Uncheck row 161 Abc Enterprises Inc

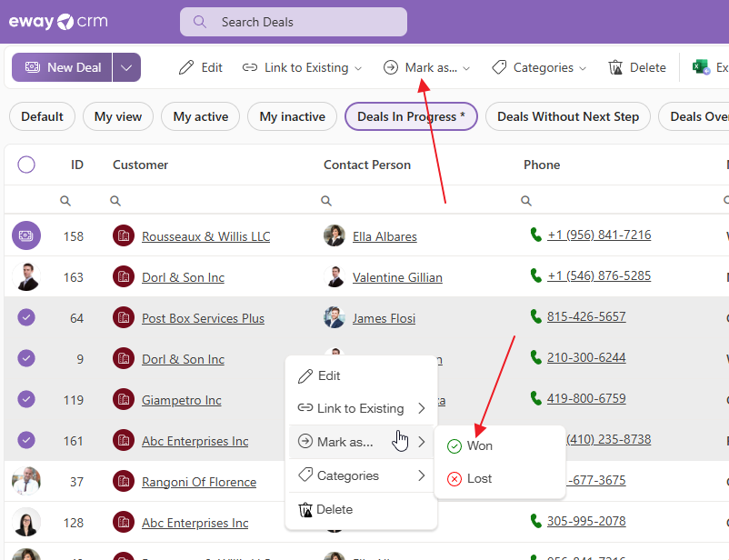pyautogui.click(x=26, y=440)
